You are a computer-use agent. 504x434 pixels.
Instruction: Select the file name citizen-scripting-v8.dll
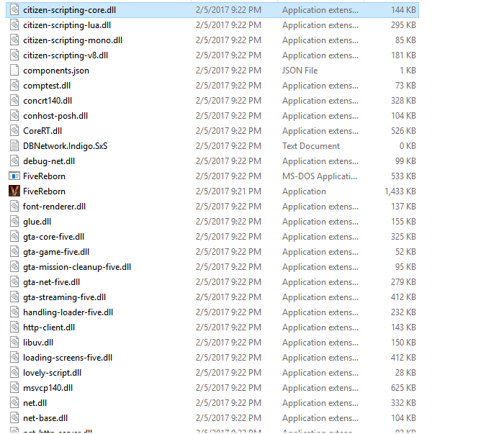[x=66, y=55]
